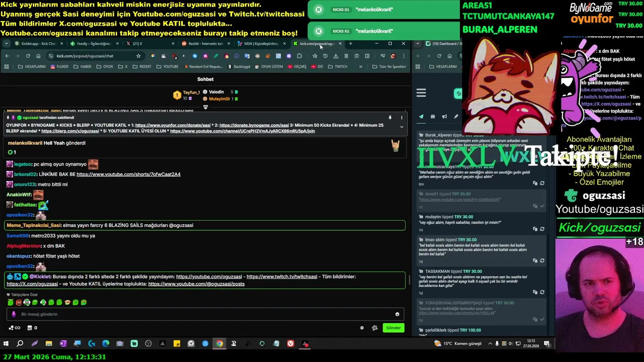Click the microphone icon in message box
644x362 pixels.
(x=14, y=314)
